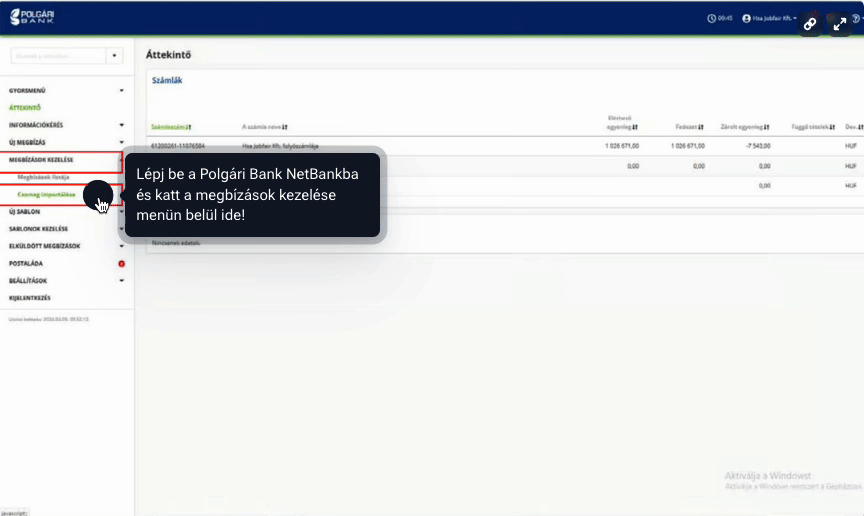Open the Gyorsmenü menu item

(x=27, y=90)
